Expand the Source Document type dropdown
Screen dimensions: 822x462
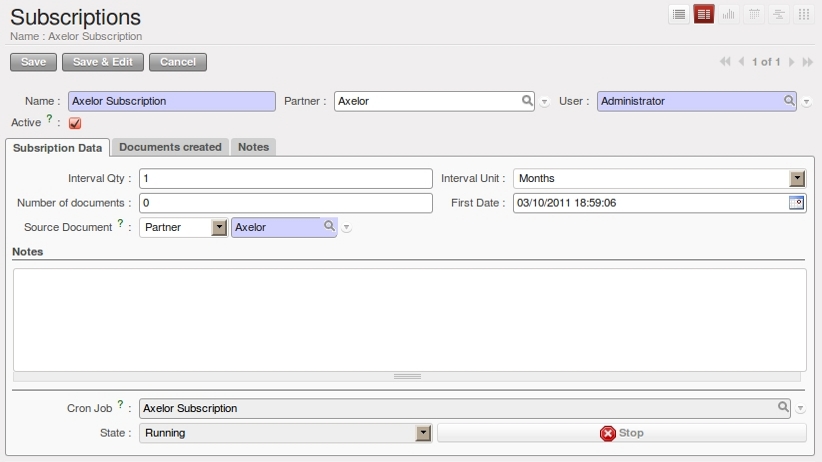click(x=220, y=228)
